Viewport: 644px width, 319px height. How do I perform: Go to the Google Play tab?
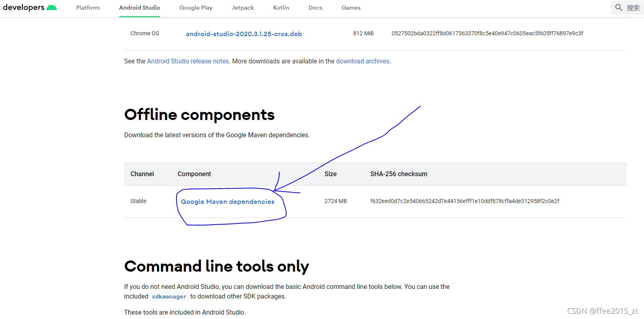tap(196, 8)
